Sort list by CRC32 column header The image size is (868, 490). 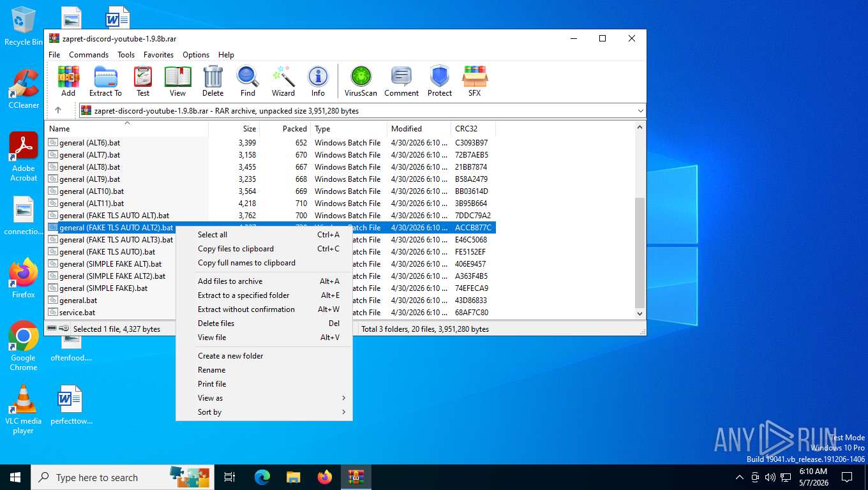click(473, 128)
